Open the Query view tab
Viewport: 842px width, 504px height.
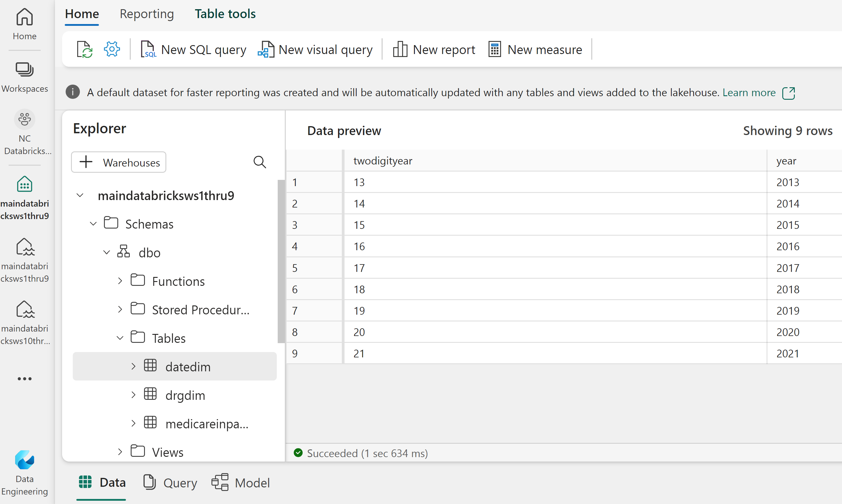coord(170,483)
